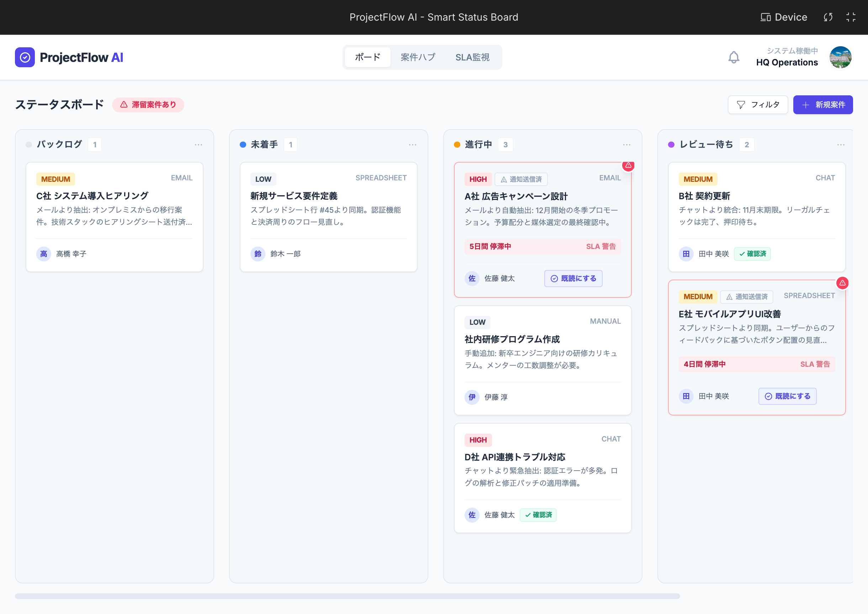Open the 進行中 column more options
Viewport: 868px width, 614px height.
[x=626, y=145]
